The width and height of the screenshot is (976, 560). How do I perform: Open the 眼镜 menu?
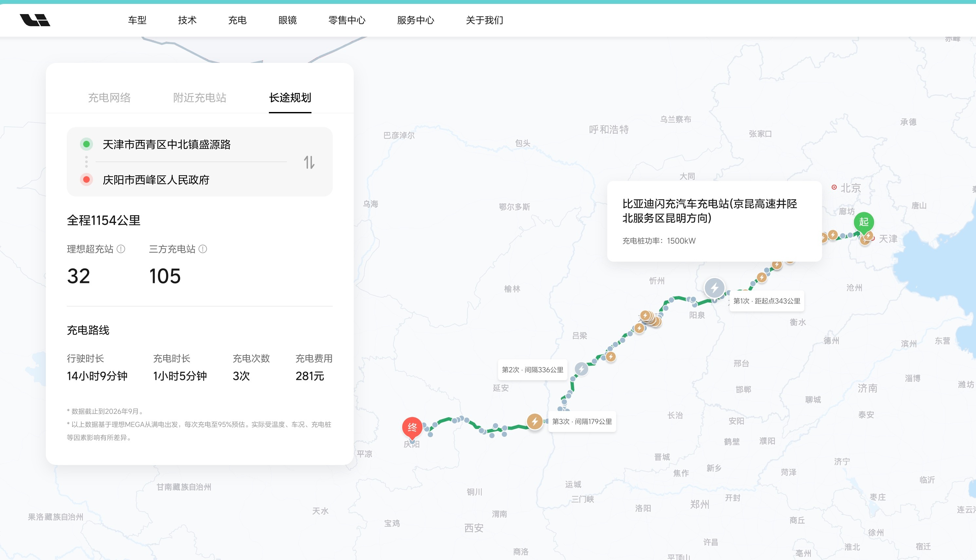click(288, 20)
